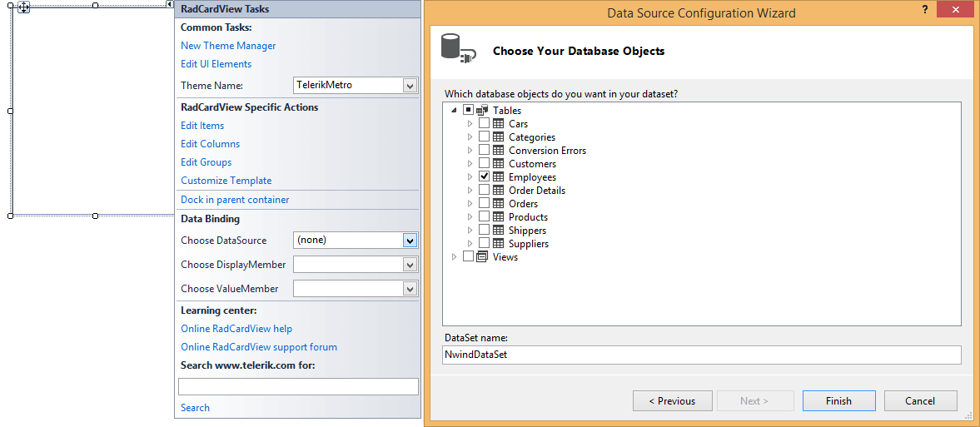Click the DataSet name input field
The height and width of the screenshot is (427, 980).
point(701,355)
